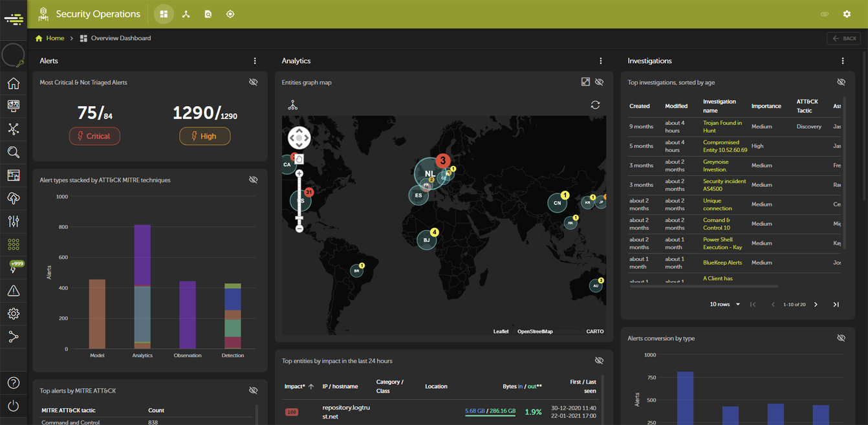Filter by High alerts button
The image size is (868, 425).
point(204,136)
